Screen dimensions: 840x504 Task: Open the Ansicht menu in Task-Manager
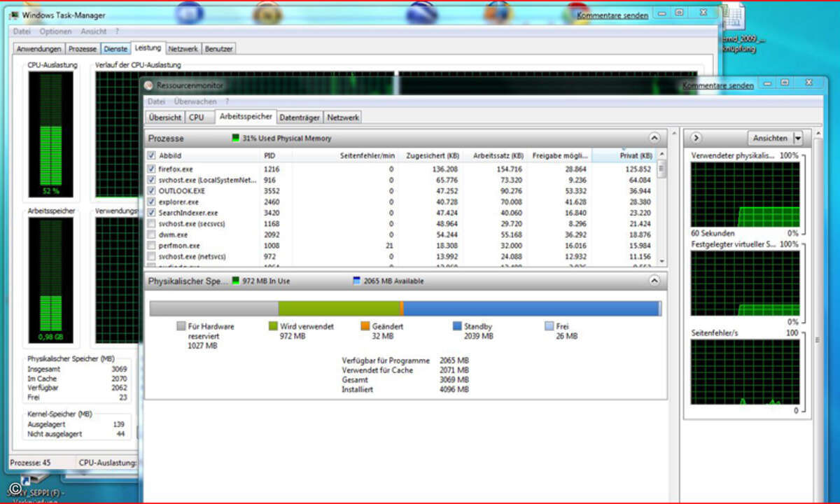click(94, 31)
